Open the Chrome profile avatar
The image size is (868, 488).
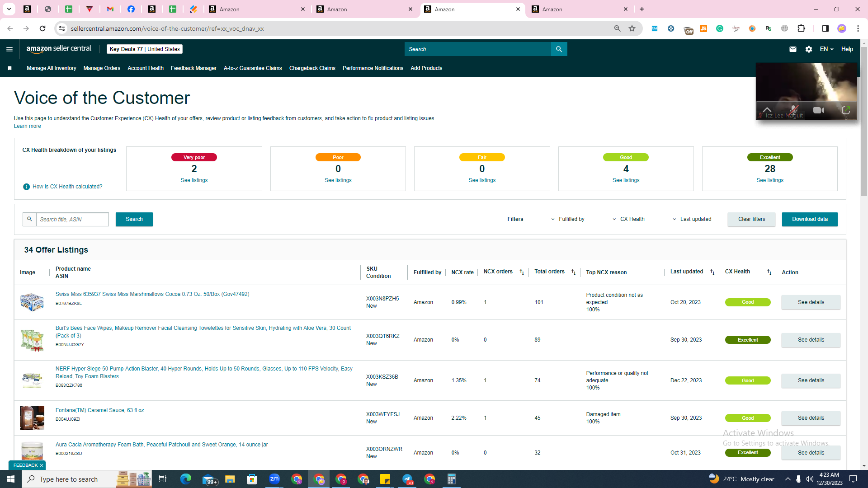pyautogui.click(x=842, y=28)
